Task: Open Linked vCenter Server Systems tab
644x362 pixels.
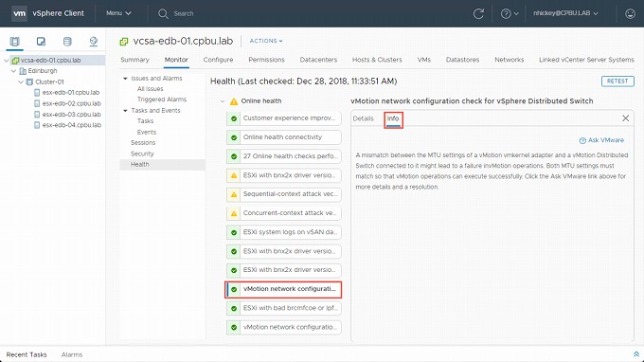Action: (x=586, y=60)
